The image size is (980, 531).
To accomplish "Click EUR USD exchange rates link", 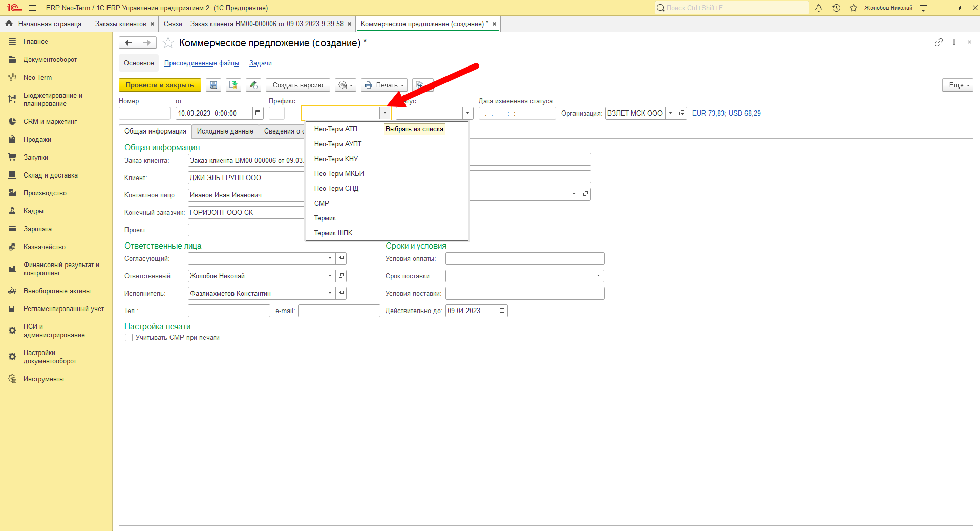I will click(727, 113).
